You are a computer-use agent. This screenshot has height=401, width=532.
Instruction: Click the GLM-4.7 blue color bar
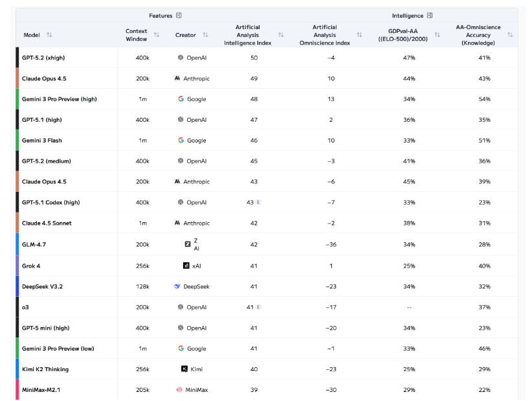point(17,245)
